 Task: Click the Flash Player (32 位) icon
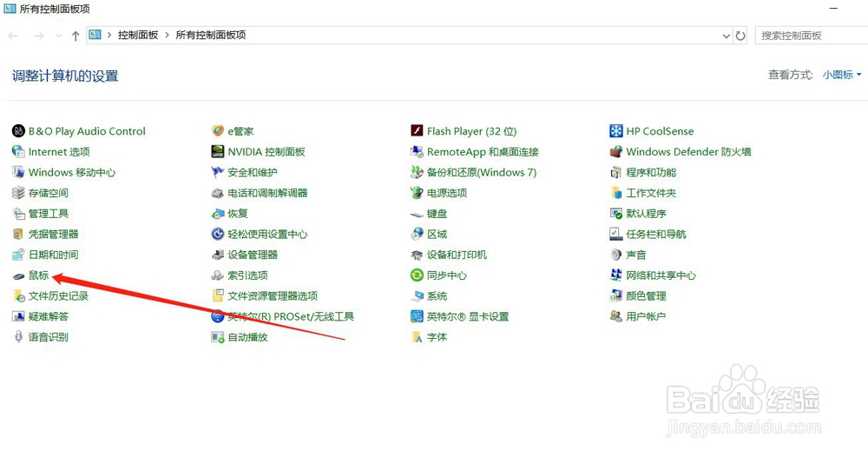(417, 131)
